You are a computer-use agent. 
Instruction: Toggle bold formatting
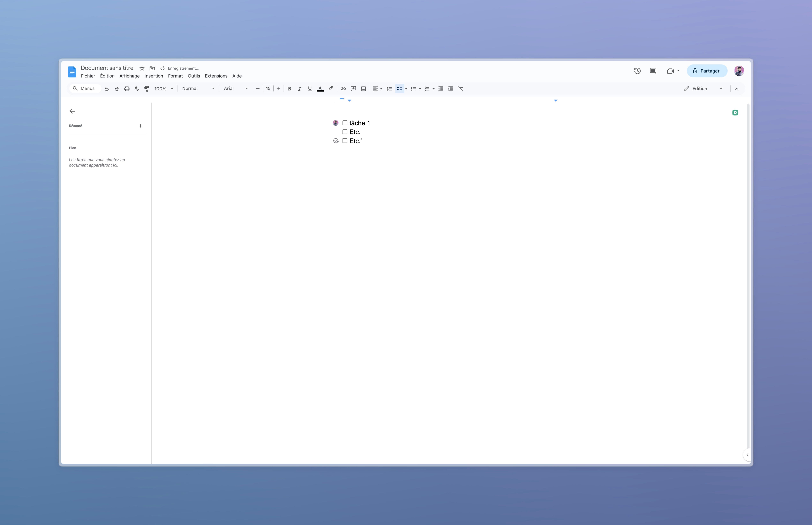point(290,89)
